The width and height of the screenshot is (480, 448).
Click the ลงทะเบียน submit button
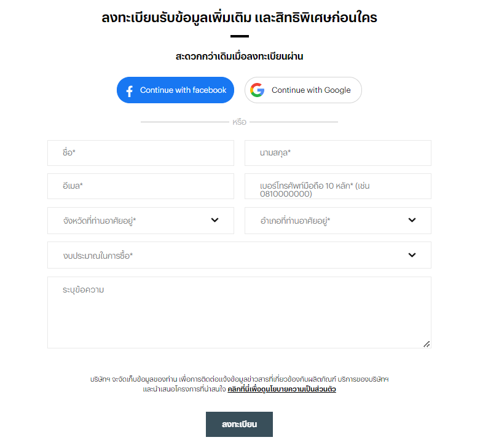click(x=240, y=424)
